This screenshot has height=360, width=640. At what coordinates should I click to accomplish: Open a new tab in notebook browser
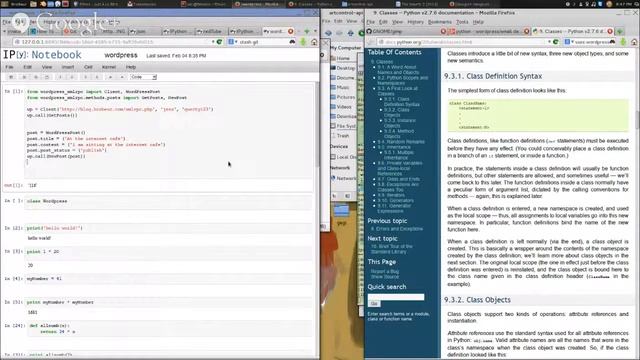[307, 31]
